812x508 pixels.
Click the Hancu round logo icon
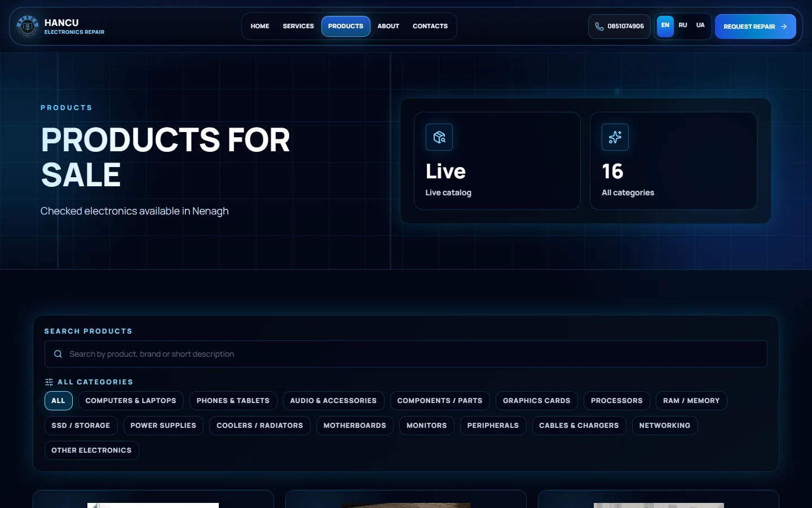click(x=27, y=26)
